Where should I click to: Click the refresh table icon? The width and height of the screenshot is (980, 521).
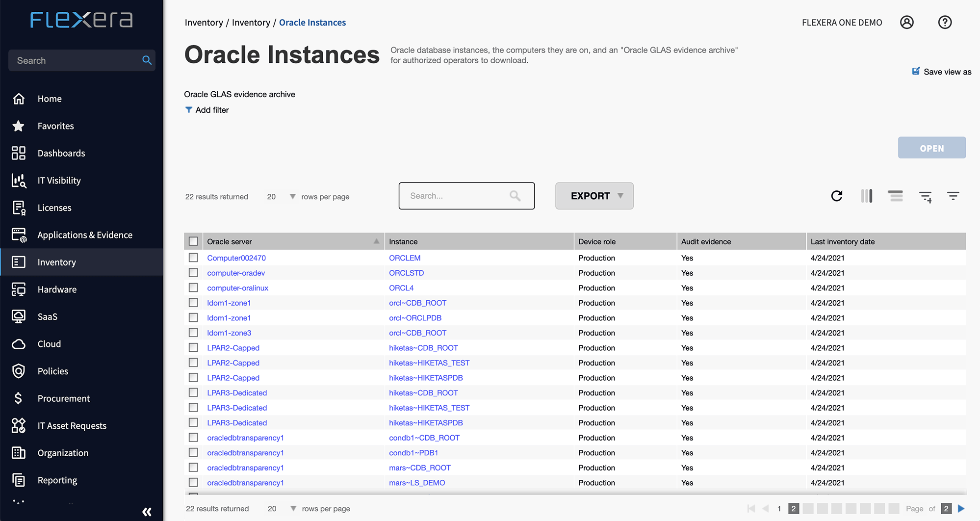837,196
